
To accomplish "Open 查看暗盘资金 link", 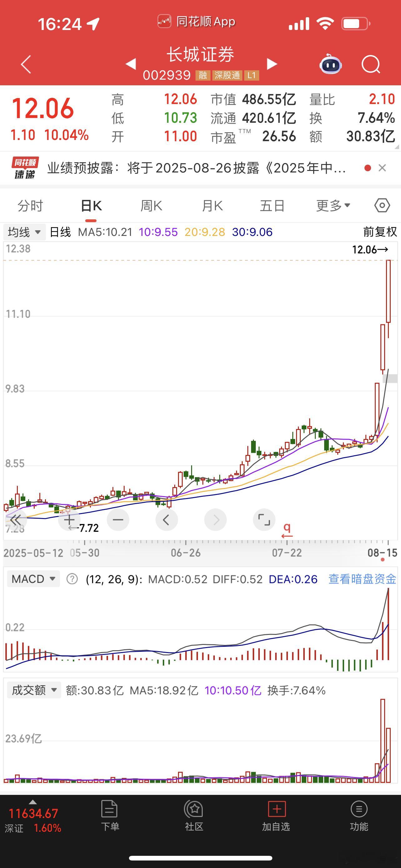I will click(x=362, y=579).
